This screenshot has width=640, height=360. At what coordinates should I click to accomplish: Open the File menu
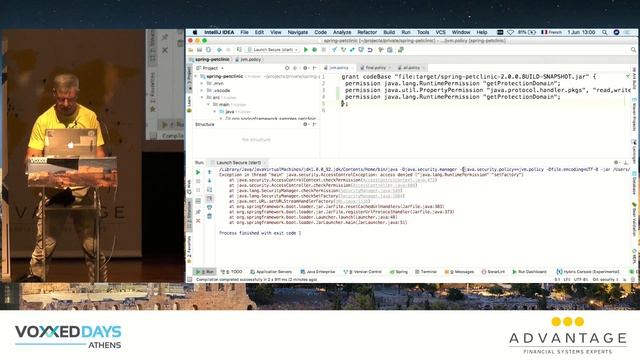point(244,32)
